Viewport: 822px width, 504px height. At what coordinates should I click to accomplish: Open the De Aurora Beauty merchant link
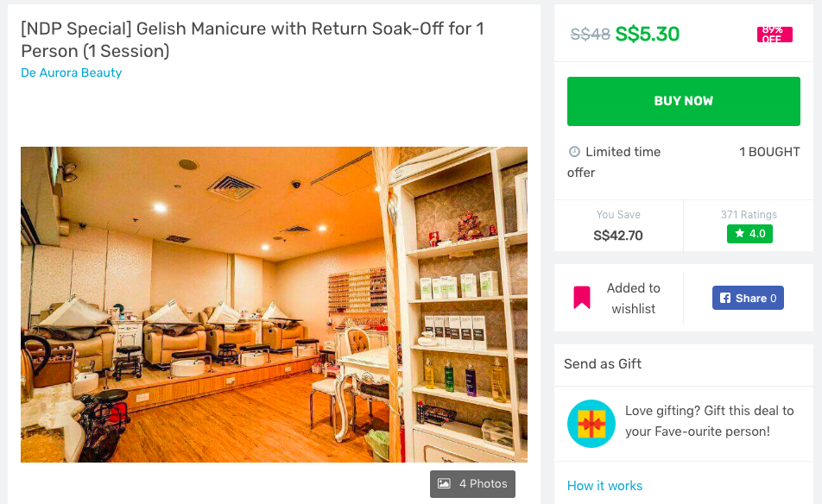[71, 72]
